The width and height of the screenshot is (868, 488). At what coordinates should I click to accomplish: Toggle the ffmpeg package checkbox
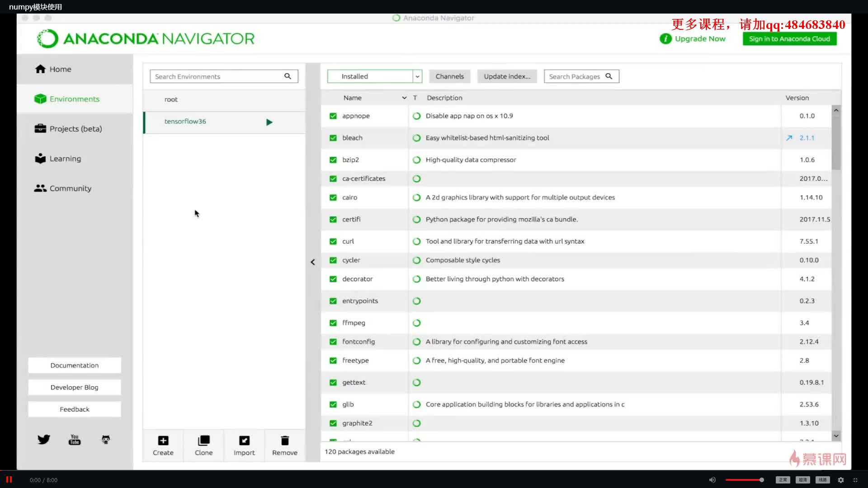point(333,323)
